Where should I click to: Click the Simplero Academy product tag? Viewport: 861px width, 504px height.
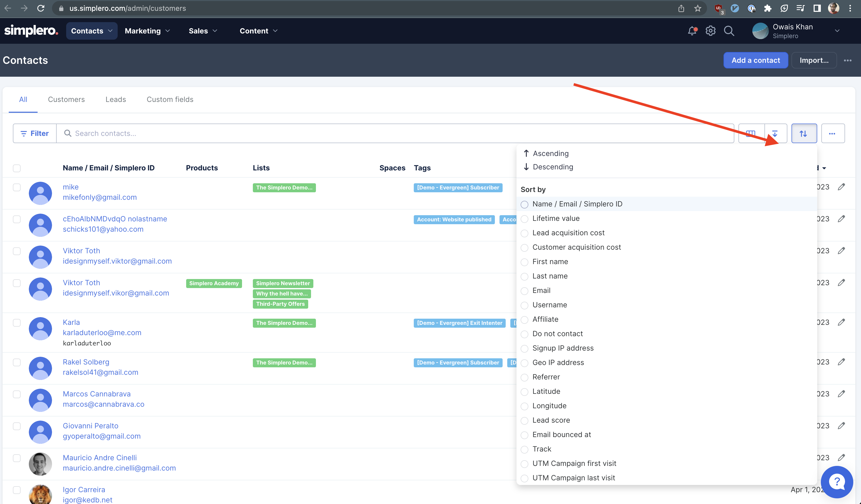pyautogui.click(x=214, y=283)
